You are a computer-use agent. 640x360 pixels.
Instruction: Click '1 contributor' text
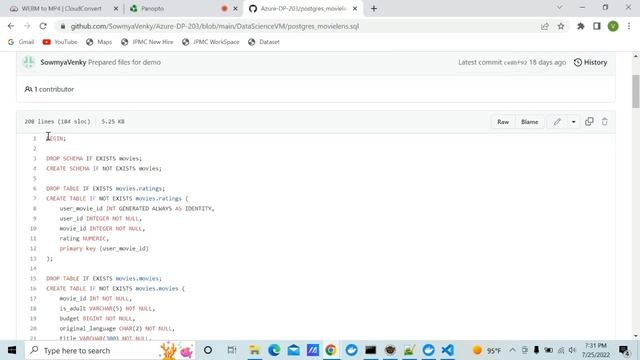click(x=54, y=89)
